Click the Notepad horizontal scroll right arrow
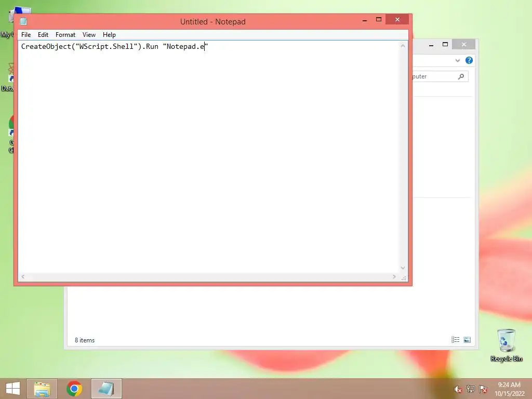 394,276
